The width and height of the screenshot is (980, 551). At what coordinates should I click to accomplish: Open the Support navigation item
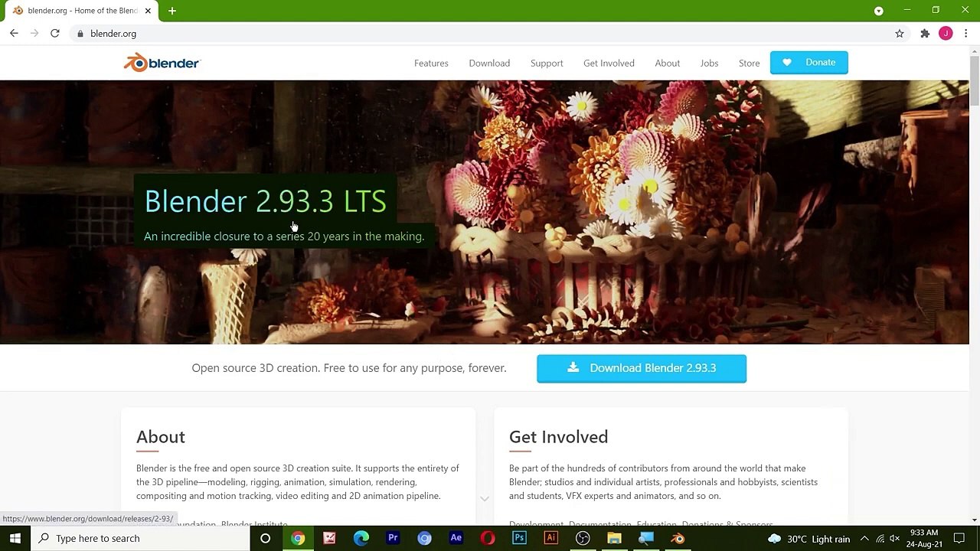pyautogui.click(x=547, y=63)
